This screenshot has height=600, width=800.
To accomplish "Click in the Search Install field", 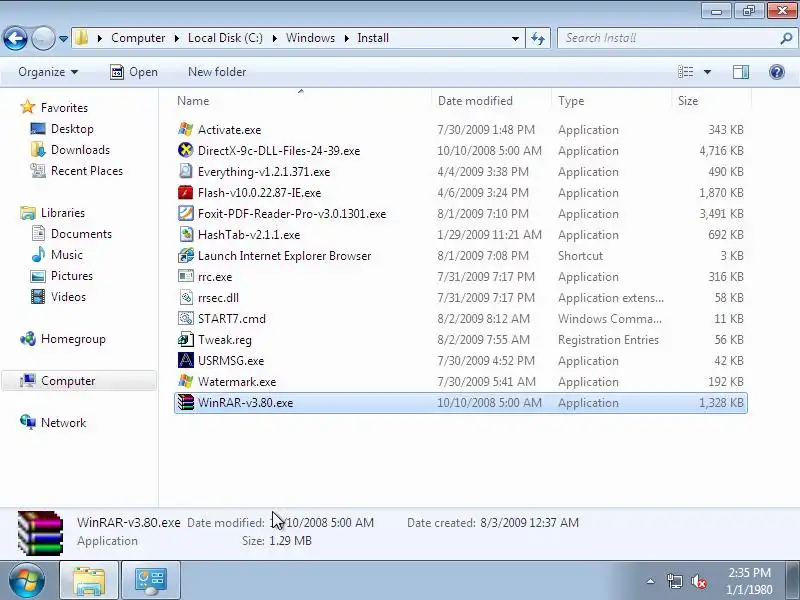I will click(x=668, y=38).
